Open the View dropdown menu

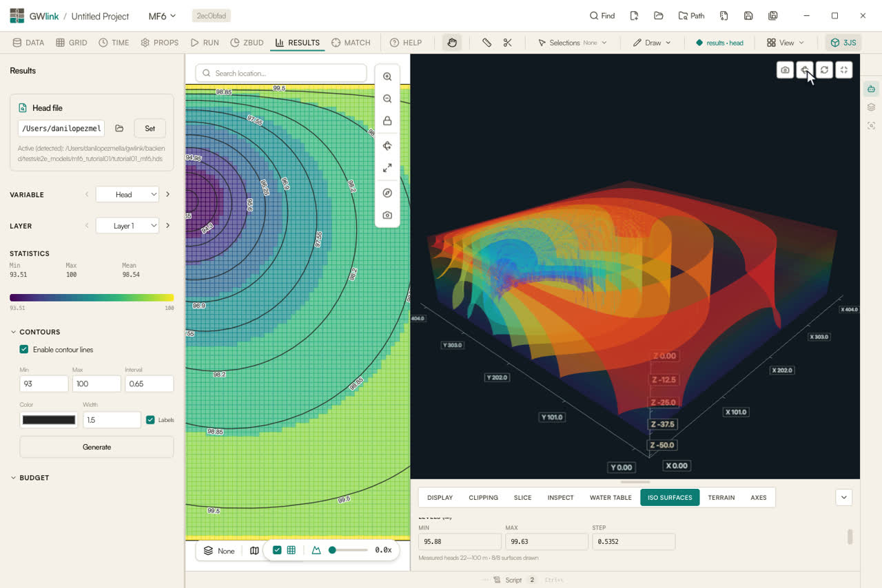click(786, 43)
